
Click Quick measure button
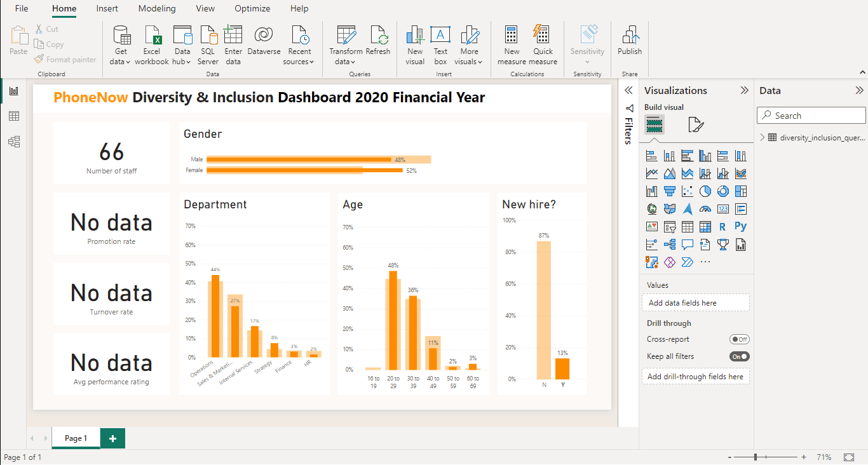[543, 45]
